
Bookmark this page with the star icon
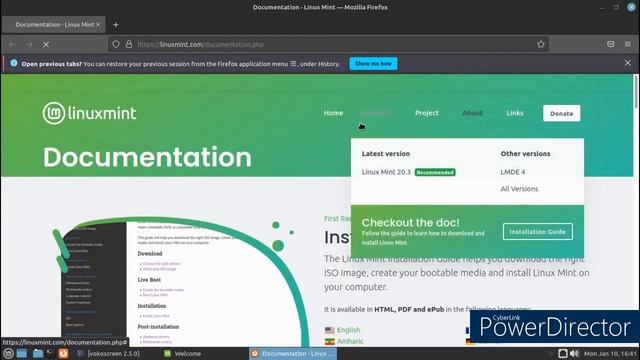point(541,44)
